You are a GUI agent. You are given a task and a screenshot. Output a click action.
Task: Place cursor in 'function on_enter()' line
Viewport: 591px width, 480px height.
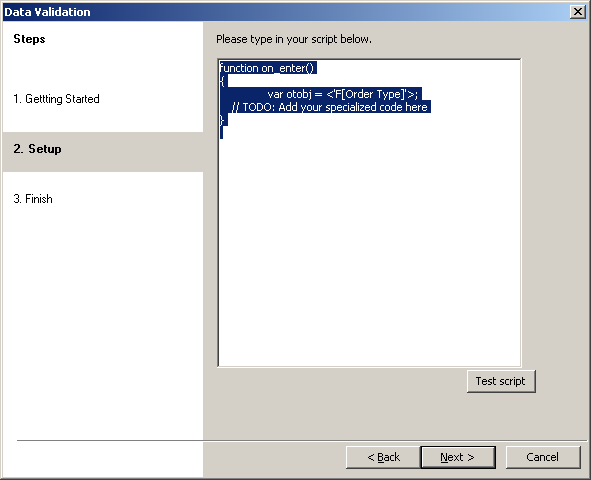pos(267,68)
